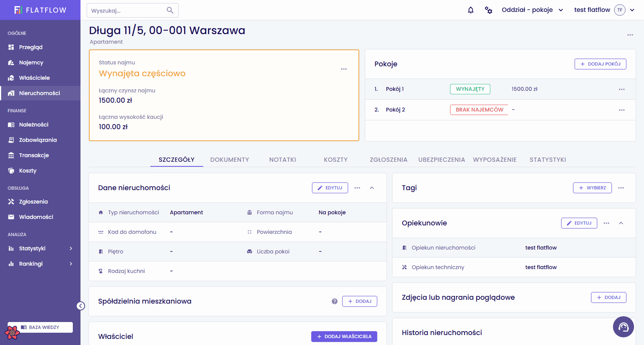644x345 pixels.
Task: Go to Przegląd in the sidebar
Action: 40,47
